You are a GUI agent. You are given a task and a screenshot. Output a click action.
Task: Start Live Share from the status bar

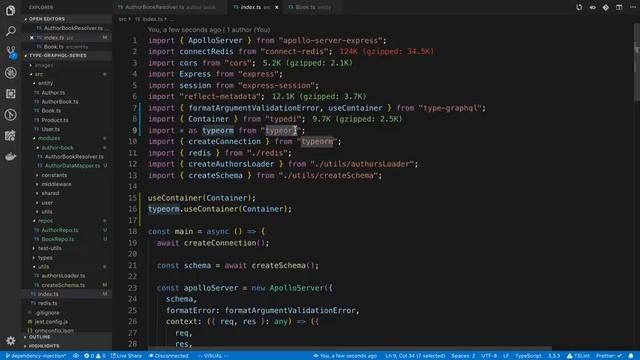tap(127, 356)
